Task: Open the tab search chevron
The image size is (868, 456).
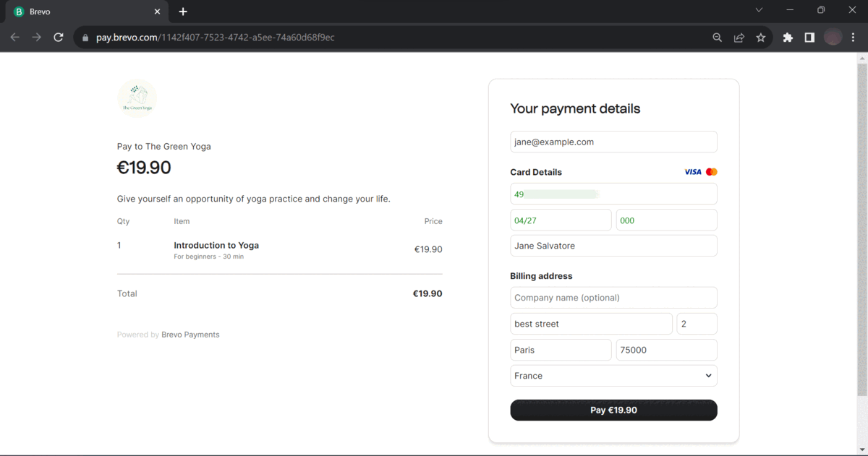Action: 758,10
